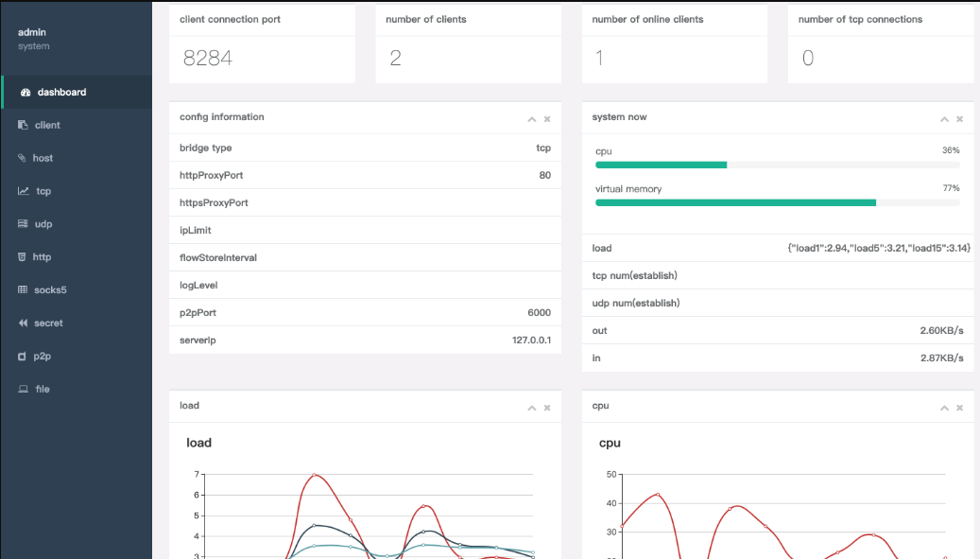Viewport: 980px width, 559px height.
Task: Click the host paperclip icon
Action: [22, 158]
